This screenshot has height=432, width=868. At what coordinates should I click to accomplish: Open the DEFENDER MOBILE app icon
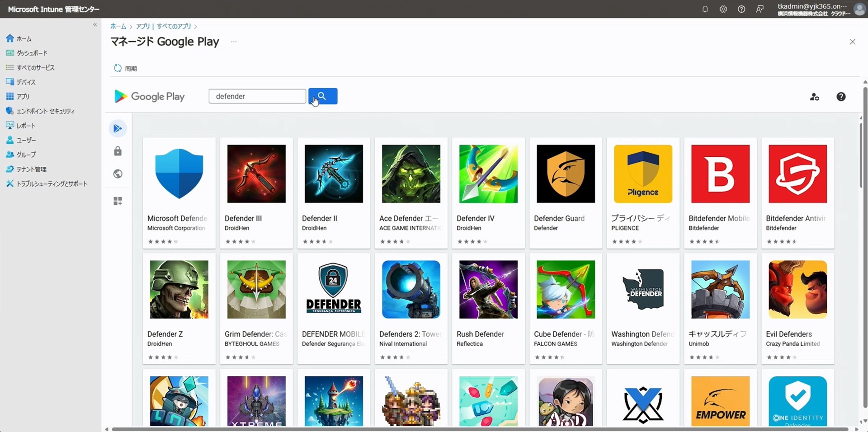click(334, 289)
